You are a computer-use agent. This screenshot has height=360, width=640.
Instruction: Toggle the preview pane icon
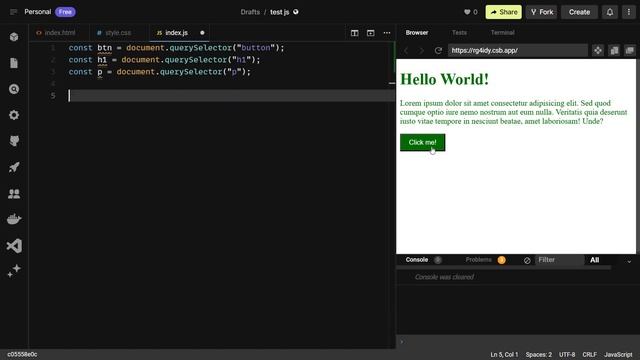(370, 33)
